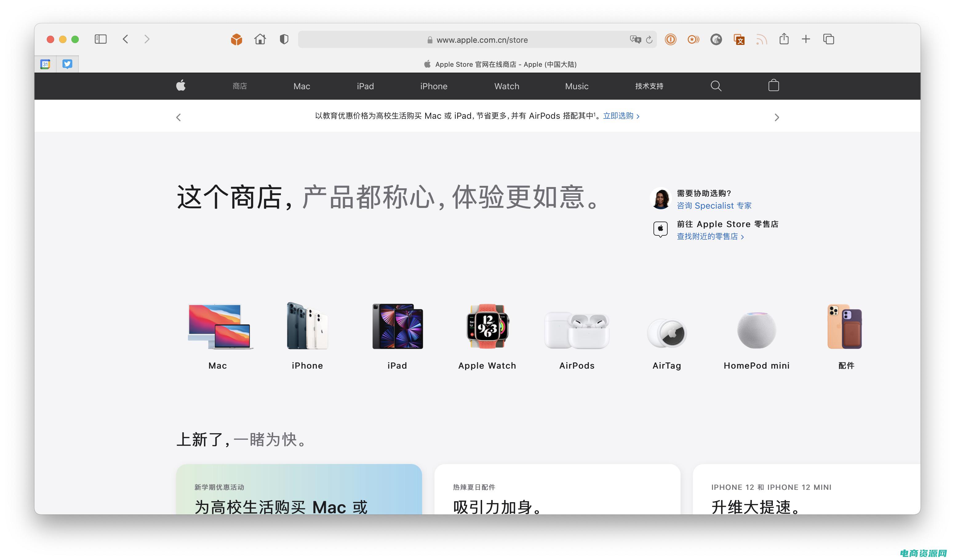Select 商店 in the navigation bar
955x560 pixels.
tap(239, 86)
